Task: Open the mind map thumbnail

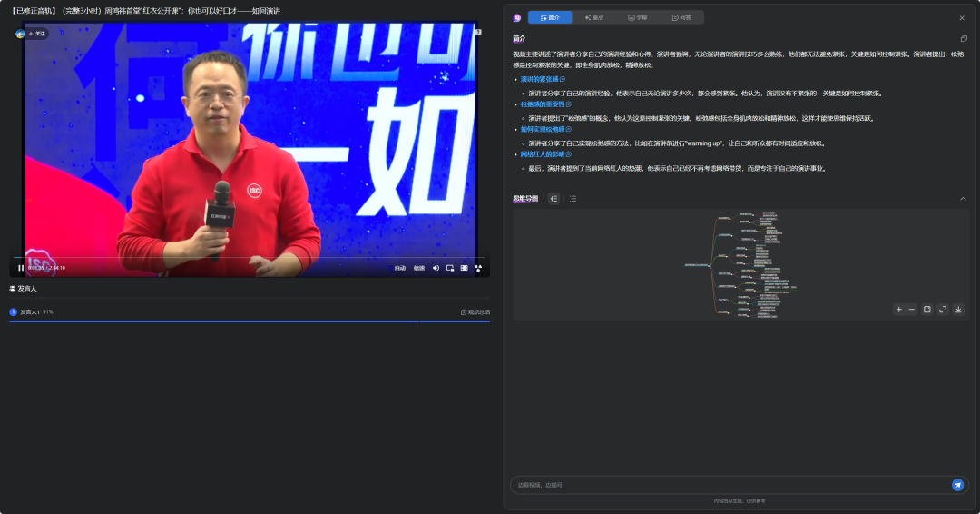Action: pos(740,264)
